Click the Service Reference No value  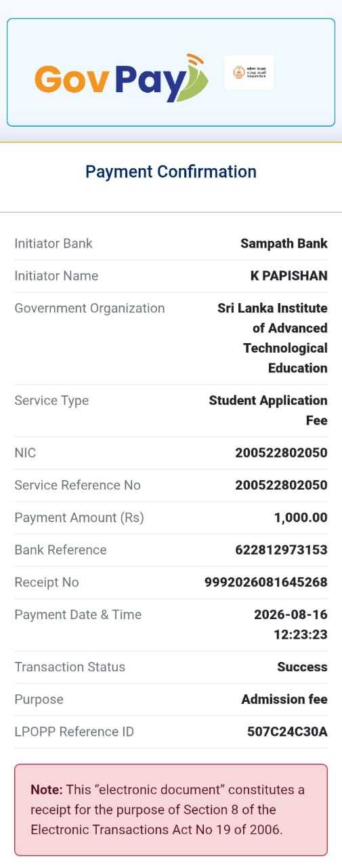tap(281, 486)
